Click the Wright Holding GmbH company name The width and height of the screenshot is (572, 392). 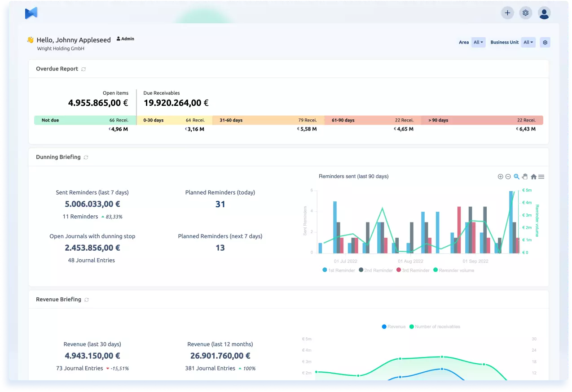coord(61,48)
